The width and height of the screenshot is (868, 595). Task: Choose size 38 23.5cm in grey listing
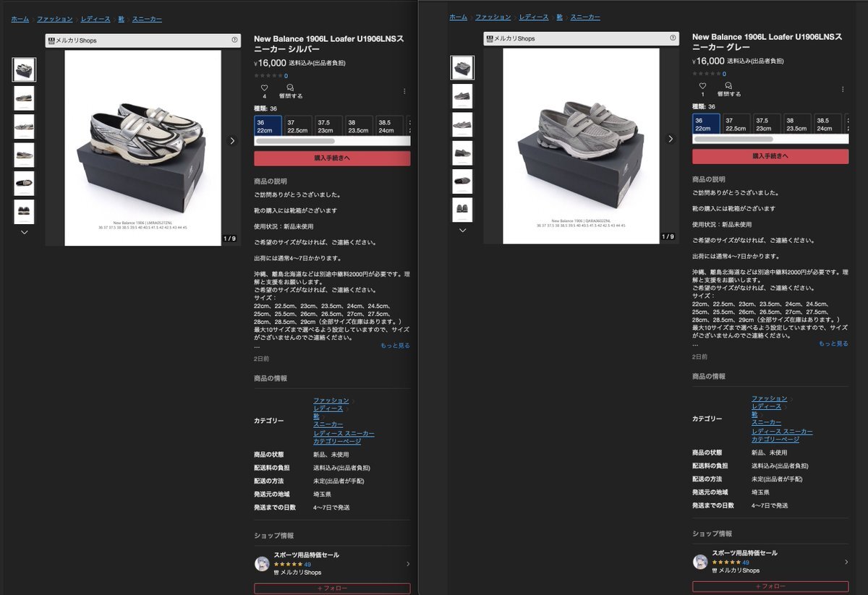coord(796,124)
